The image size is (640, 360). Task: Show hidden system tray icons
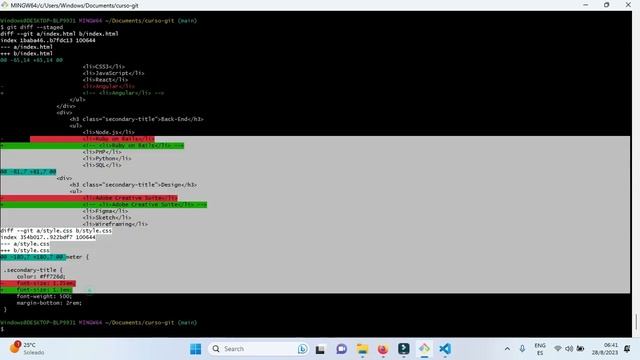point(507,349)
